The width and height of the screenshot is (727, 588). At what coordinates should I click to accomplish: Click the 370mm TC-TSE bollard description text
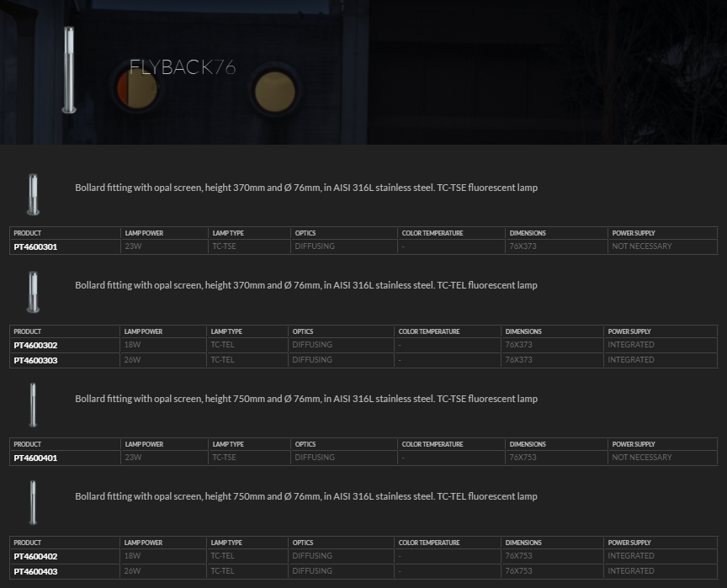pyautogui.click(x=306, y=188)
